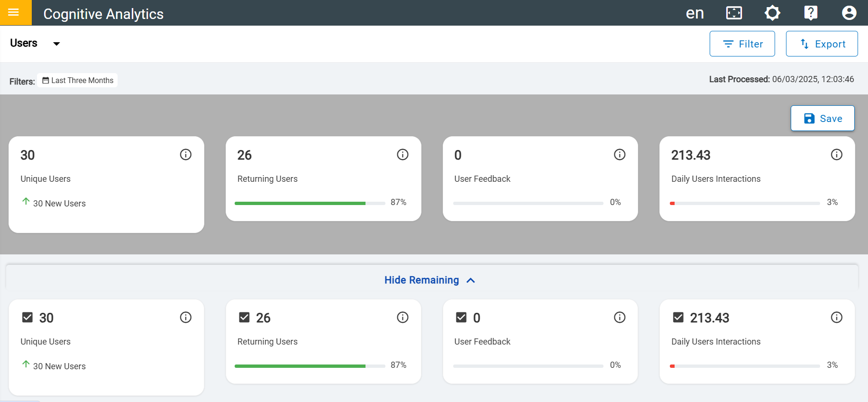
Task: Open the user account profile icon
Action: pyautogui.click(x=849, y=13)
